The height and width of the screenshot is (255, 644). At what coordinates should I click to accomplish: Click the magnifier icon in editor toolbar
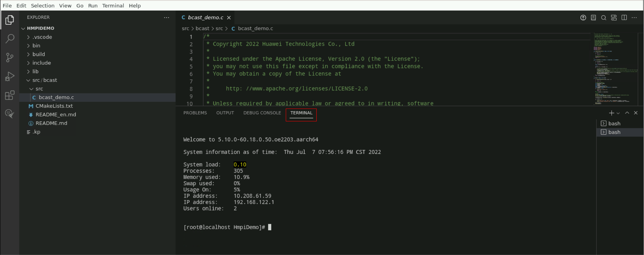(x=603, y=18)
